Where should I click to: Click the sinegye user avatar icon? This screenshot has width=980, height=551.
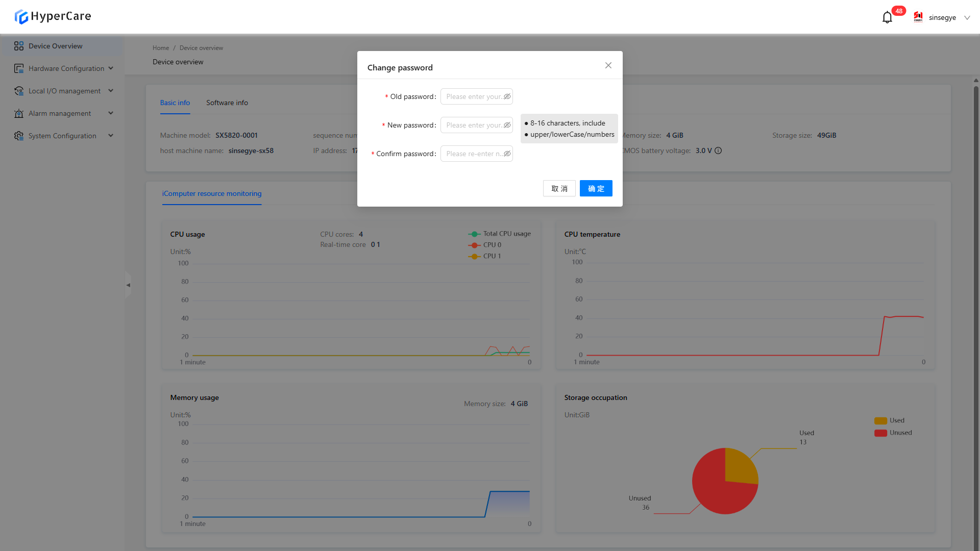918,17
